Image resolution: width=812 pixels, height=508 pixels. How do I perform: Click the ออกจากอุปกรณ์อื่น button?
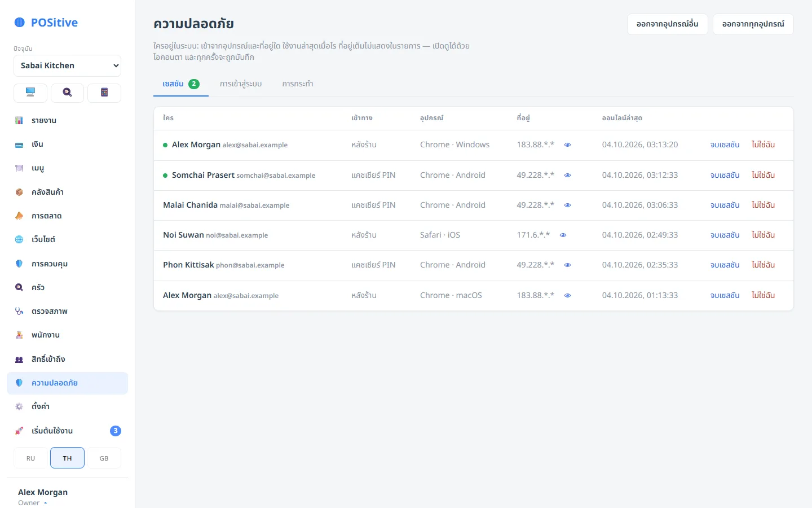[x=668, y=24]
